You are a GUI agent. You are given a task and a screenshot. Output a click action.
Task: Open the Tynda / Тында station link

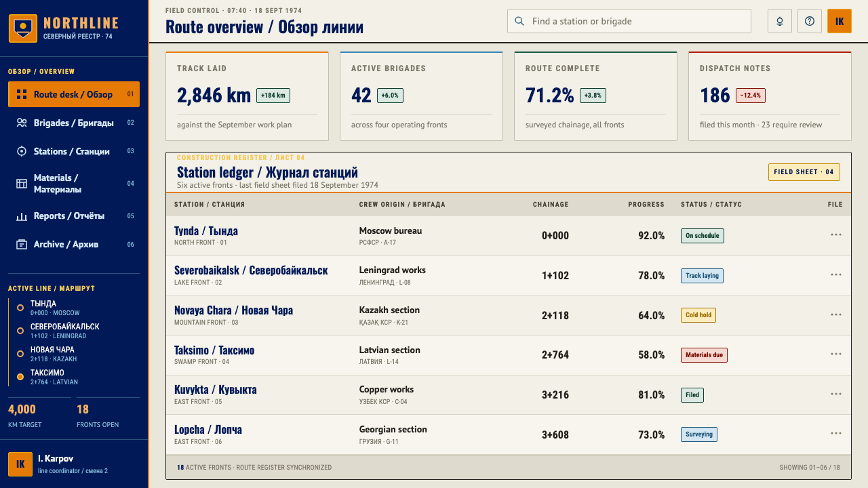pyautogui.click(x=206, y=231)
